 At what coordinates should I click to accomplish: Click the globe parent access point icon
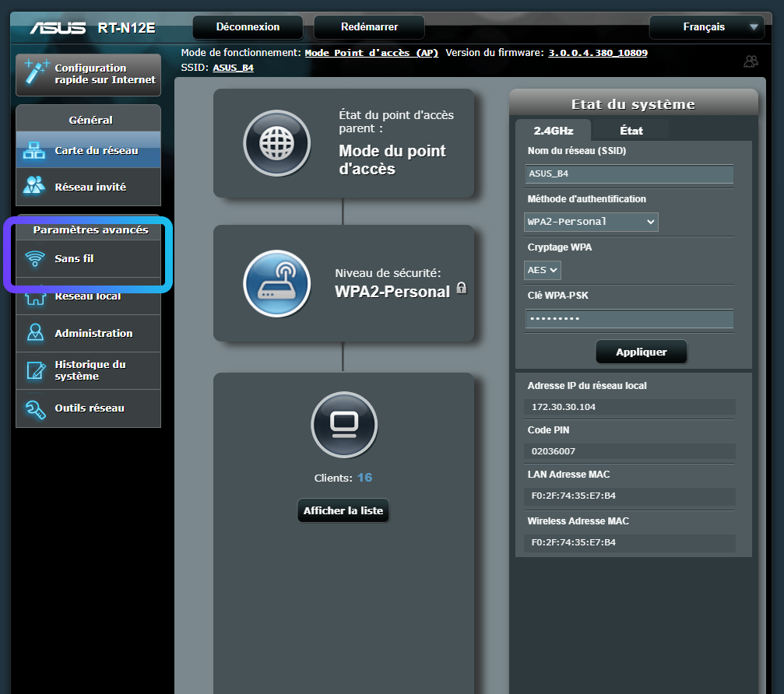click(x=277, y=143)
